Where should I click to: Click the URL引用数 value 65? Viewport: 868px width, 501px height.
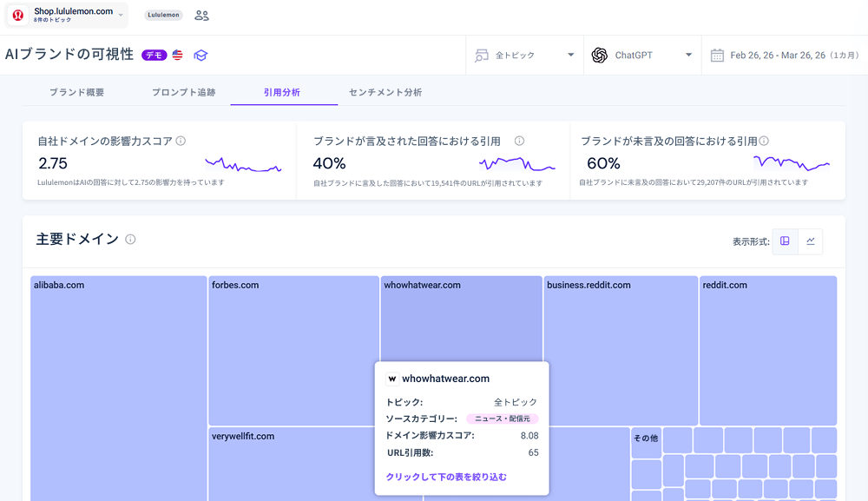pyautogui.click(x=533, y=453)
